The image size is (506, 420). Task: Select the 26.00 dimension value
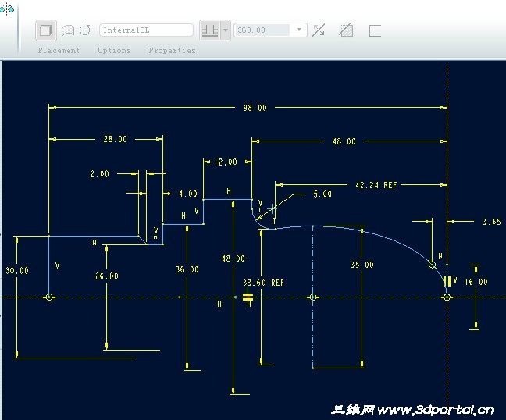pyautogui.click(x=107, y=276)
